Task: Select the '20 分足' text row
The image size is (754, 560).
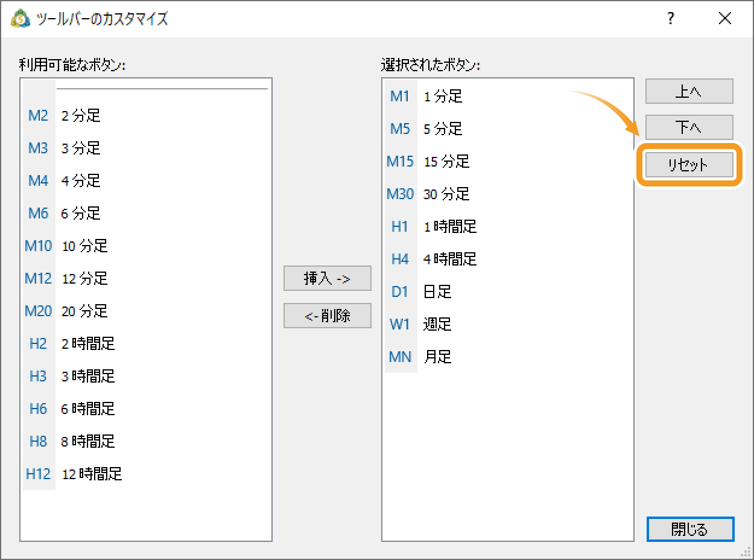Action: tap(84, 311)
